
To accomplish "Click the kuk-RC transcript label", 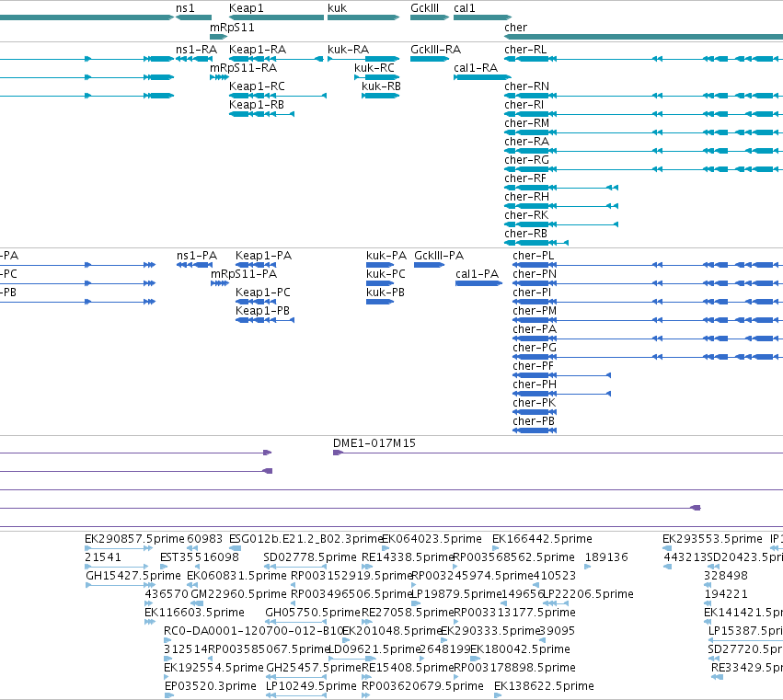I will point(374,68).
